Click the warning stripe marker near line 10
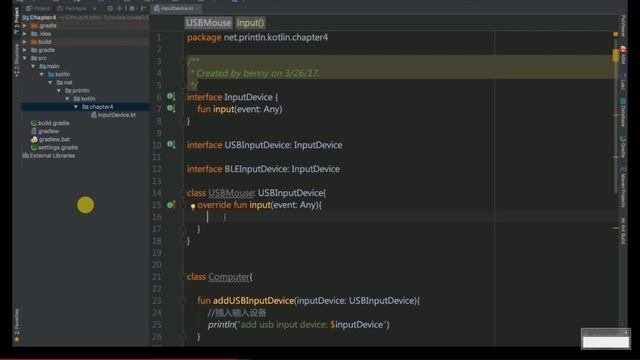This screenshot has height=360, width=640. pyautogui.click(x=616, y=157)
